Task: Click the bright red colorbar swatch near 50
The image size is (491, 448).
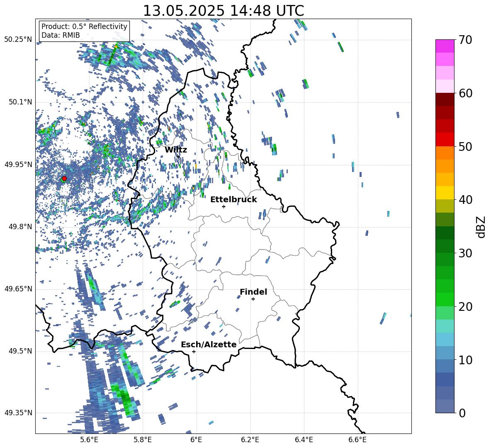Action: coord(445,140)
